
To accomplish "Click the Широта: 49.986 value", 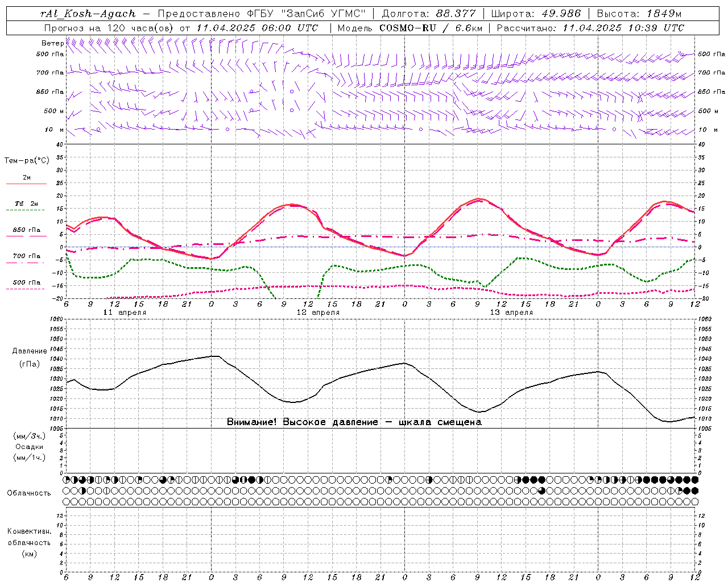I will (x=536, y=14).
